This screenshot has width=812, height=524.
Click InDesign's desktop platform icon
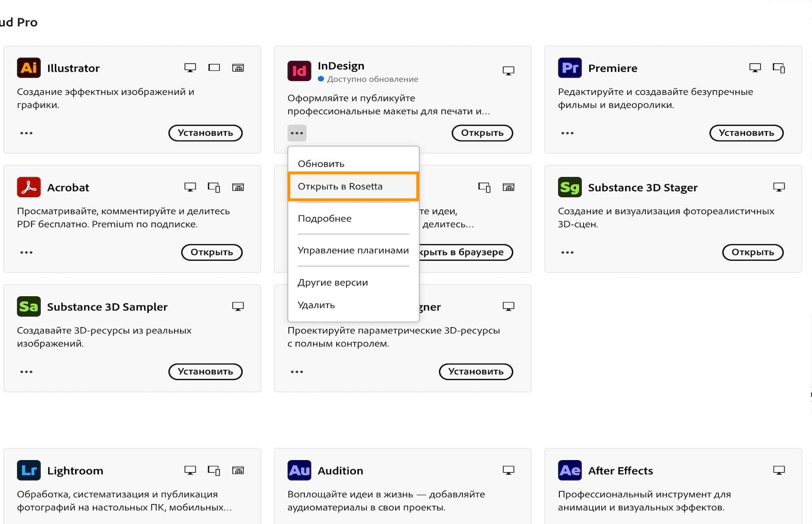(509, 71)
